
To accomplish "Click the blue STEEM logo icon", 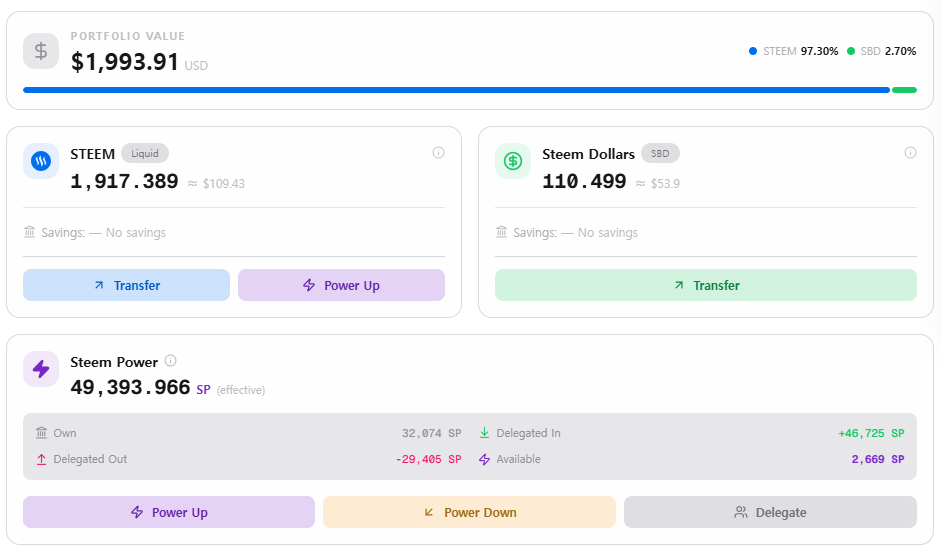I will click(x=41, y=161).
